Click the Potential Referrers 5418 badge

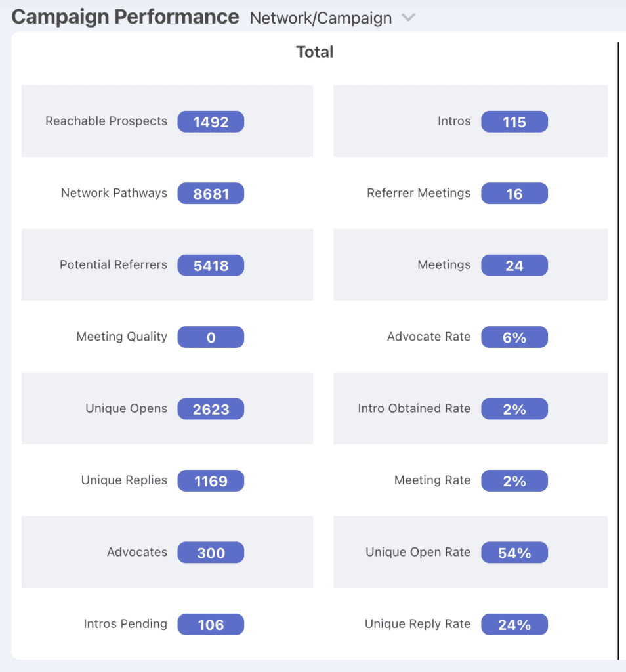click(x=211, y=265)
